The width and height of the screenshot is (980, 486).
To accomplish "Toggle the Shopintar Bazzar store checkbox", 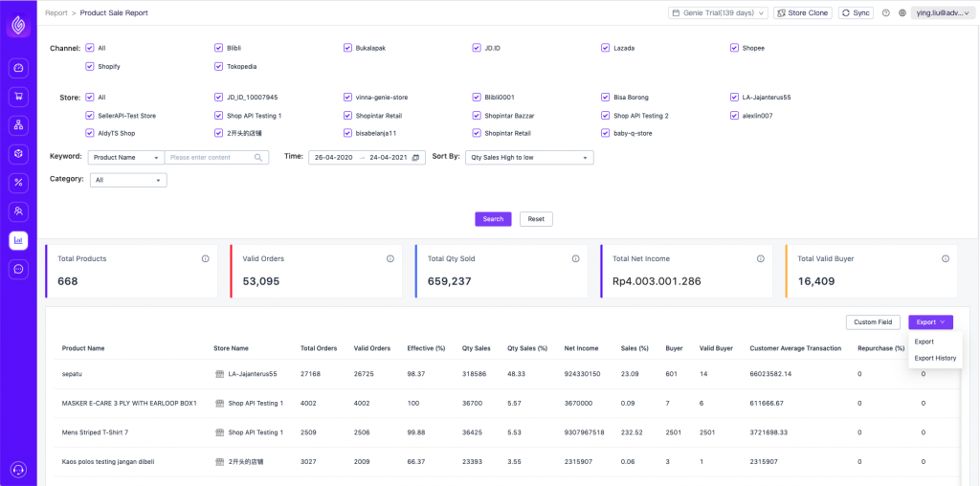I will [477, 116].
